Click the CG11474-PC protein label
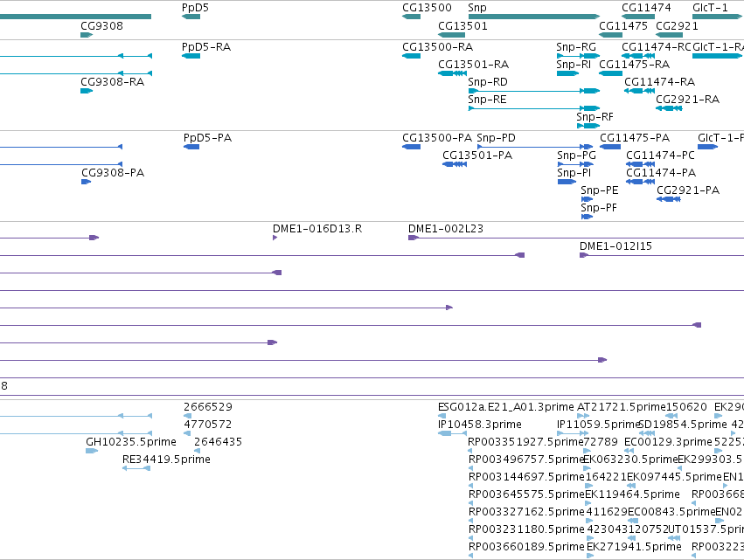 (660, 155)
